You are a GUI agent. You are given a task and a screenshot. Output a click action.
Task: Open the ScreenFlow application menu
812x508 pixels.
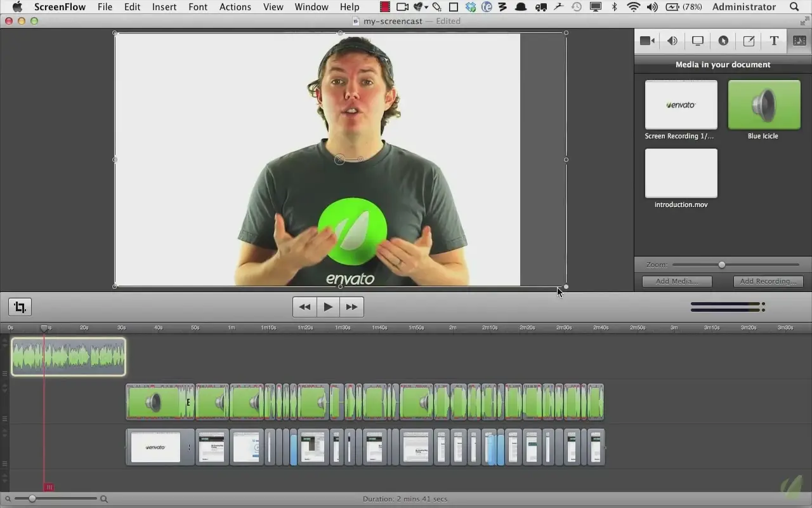(60, 7)
